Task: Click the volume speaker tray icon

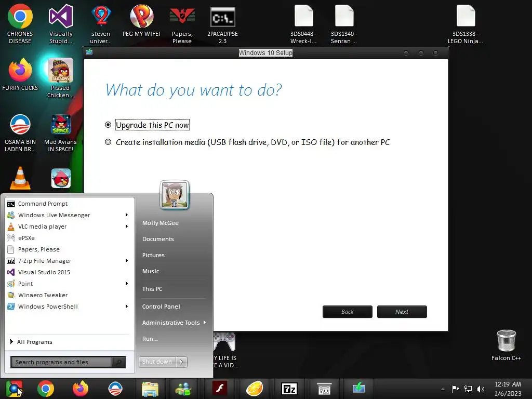Action: point(481,389)
